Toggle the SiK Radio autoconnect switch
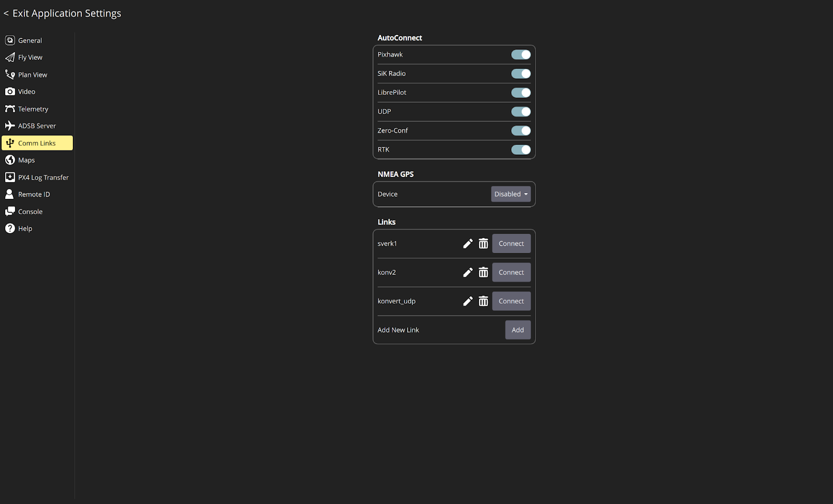The height and width of the screenshot is (504, 833). click(521, 73)
